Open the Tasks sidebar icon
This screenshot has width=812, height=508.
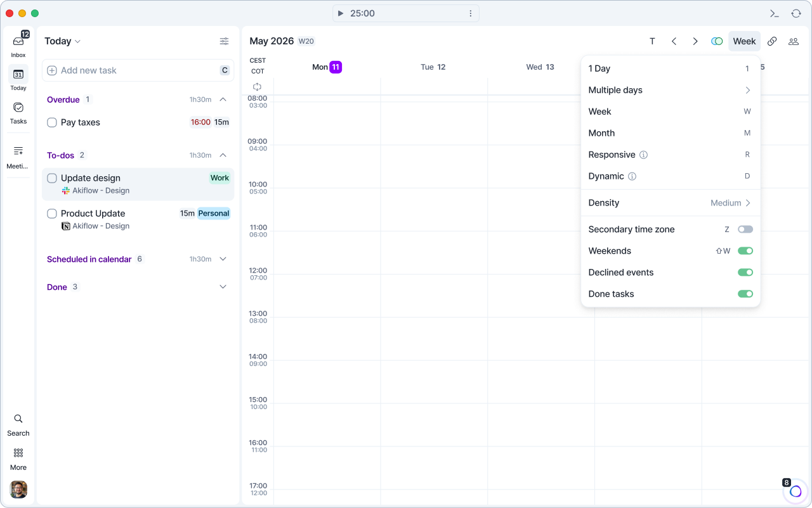click(x=18, y=112)
